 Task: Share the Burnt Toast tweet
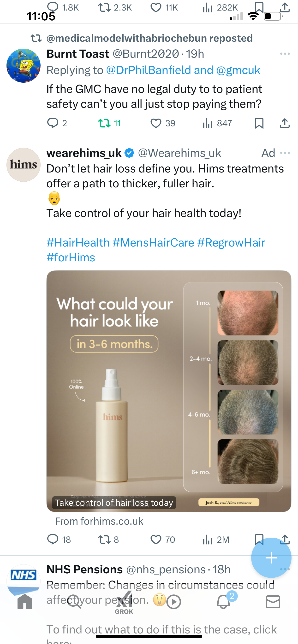[285, 123]
